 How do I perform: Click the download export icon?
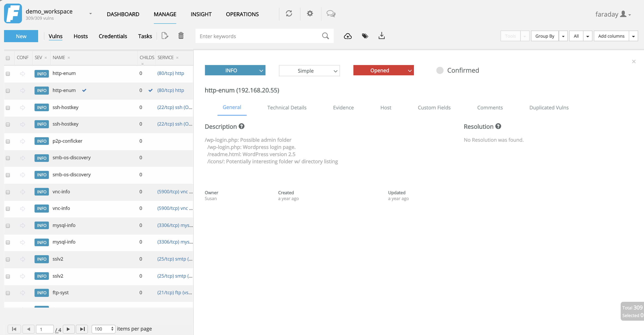(x=381, y=36)
